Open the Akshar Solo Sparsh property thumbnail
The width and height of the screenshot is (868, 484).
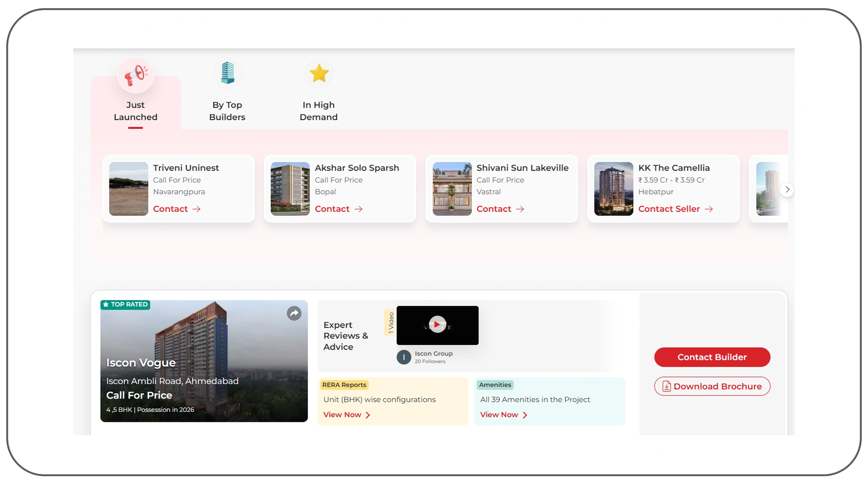pos(290,189)
